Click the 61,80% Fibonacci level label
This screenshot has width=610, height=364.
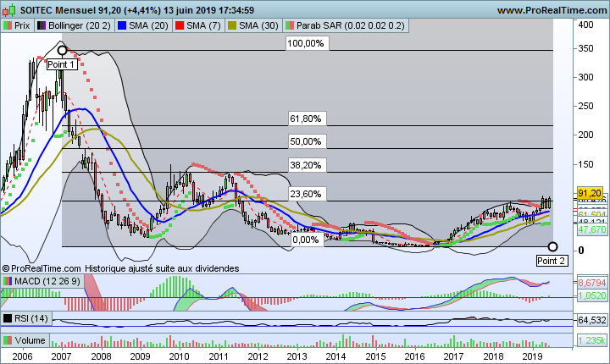(x=306, y=119)
